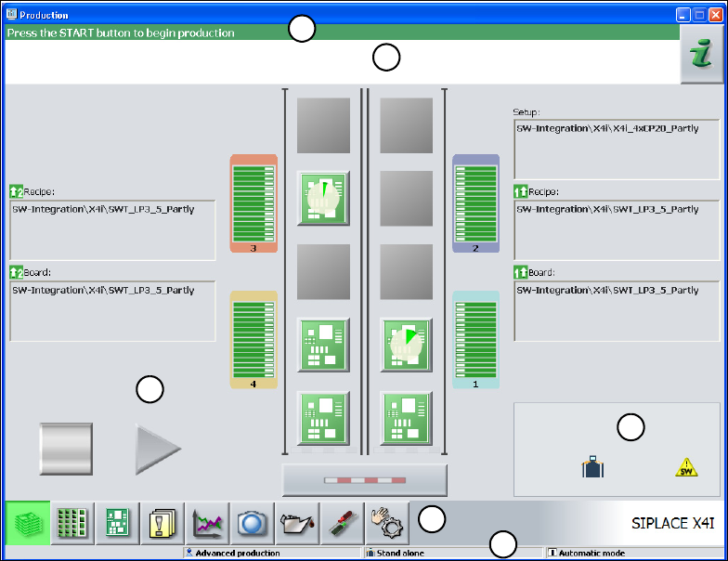This screenshot has width=728, height=561.
Task: Click left lane board just above bottom board
Action: pos(323,346)
